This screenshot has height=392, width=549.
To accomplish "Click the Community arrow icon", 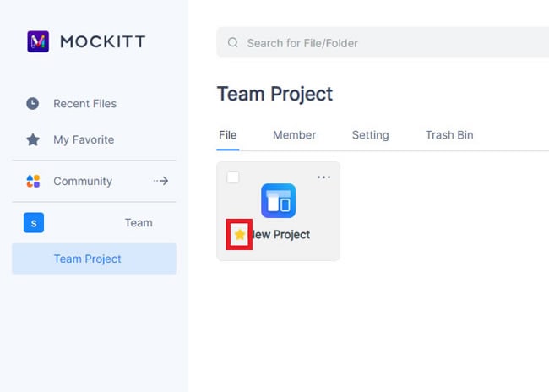I will click(x=161, y=181).
